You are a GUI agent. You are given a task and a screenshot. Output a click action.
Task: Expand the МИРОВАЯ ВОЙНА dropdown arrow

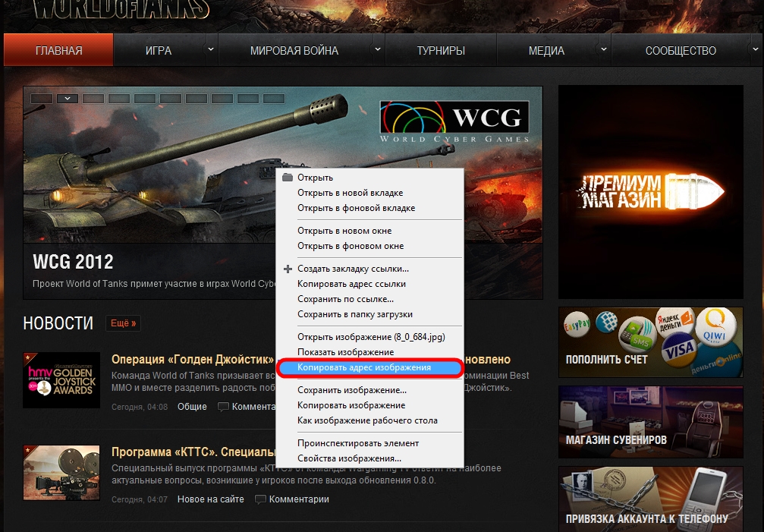point(378,49)
